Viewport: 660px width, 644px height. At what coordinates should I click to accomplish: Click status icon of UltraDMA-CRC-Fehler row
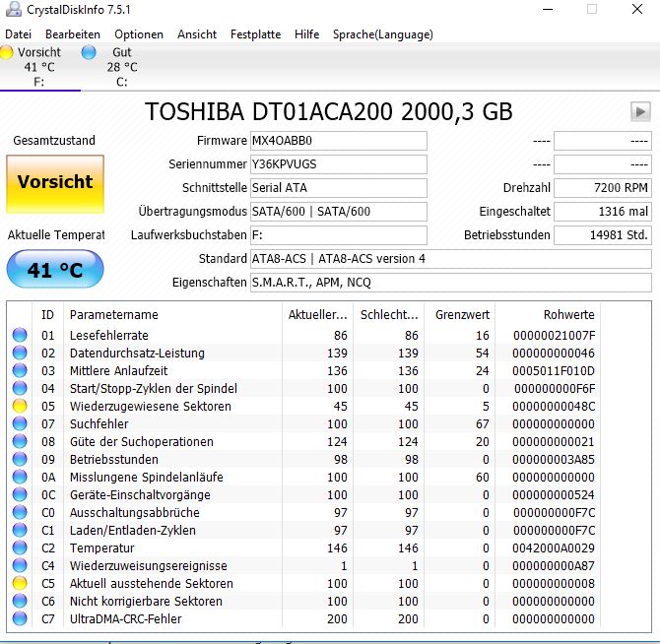(x=20, y=618)
